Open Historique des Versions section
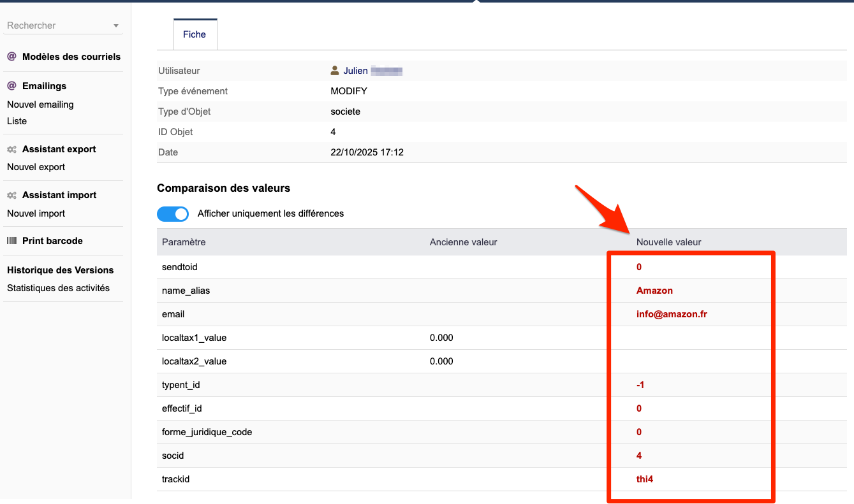Image resolution: width=854 pixels, height=504 pixels. pos(60,270)
